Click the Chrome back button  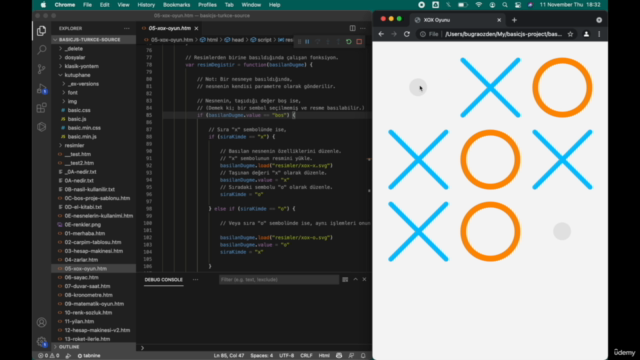coord(381,34)
